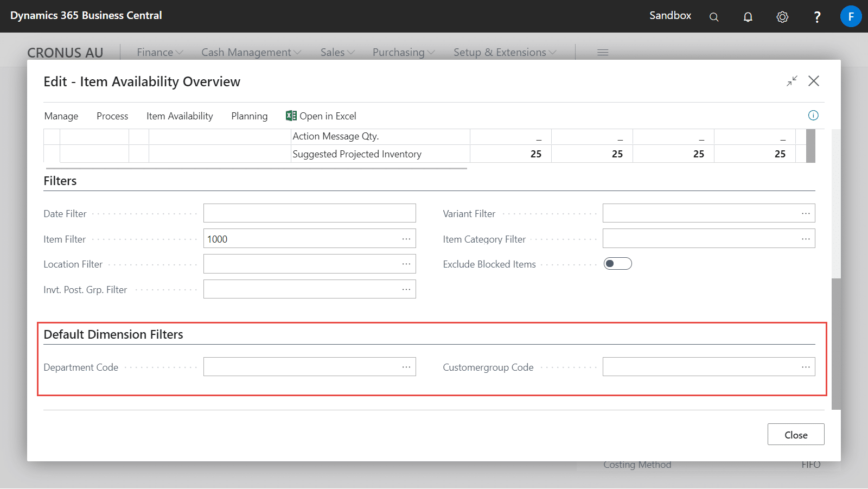The width and height of the screenshot is (868, 489).
Task: Show page info circle icon
Action: coord(813,115)
